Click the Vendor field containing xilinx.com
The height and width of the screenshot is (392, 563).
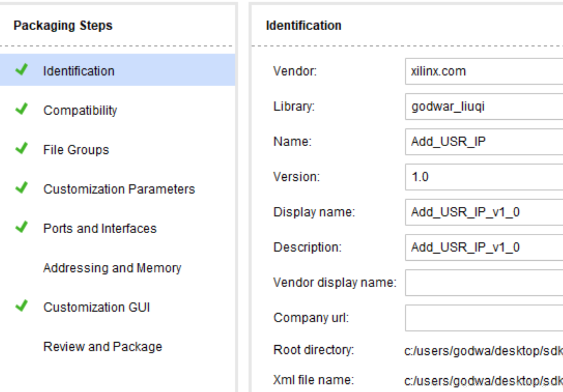click(483, 71)
